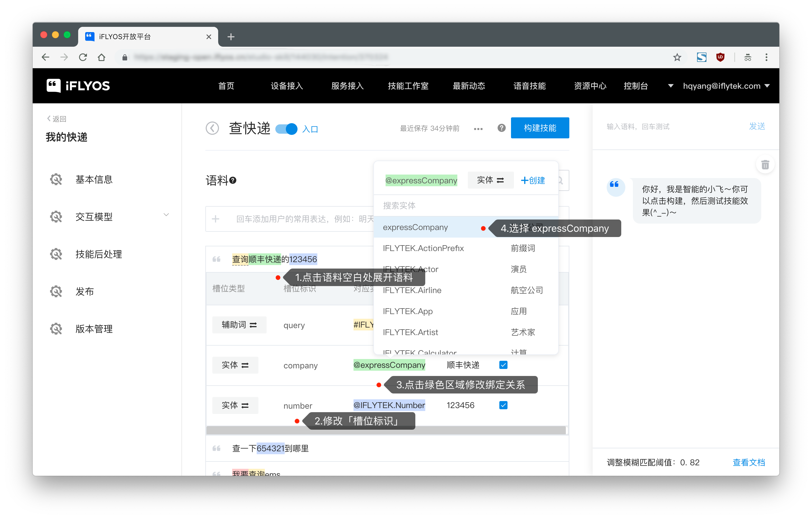Select IFLYTEK.Artist entity
This screenshot has height=519, width=812.
(466, 332)
